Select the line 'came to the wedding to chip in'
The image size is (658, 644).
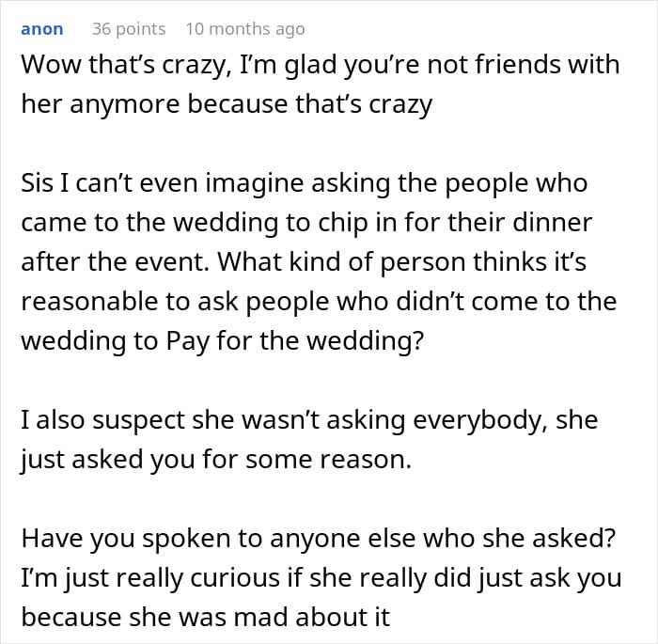click(x=306, y=222)
